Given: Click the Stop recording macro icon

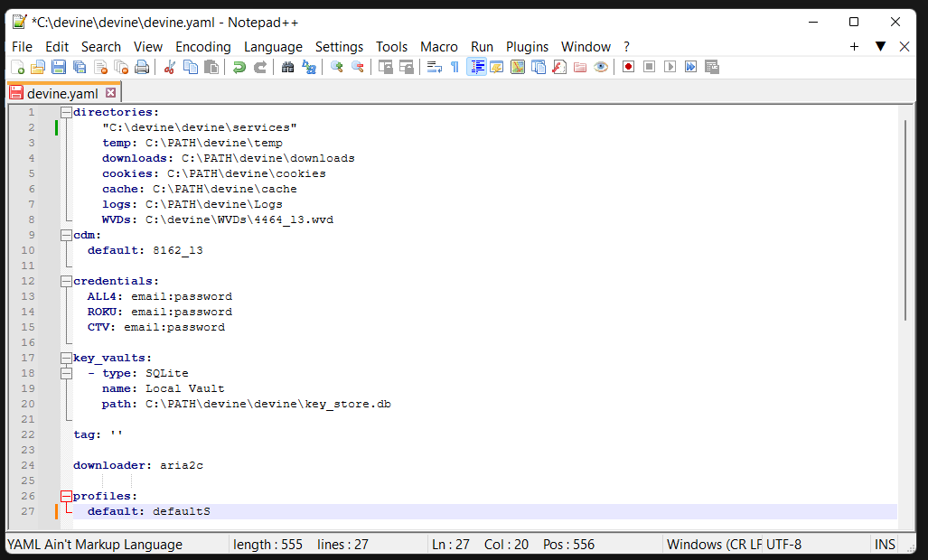Looking at the screenshot, I should click(x=650, y=67).
